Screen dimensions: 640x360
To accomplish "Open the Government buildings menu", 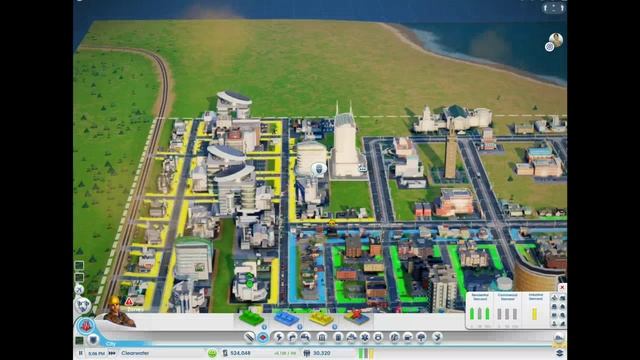I will click(322, 337).
